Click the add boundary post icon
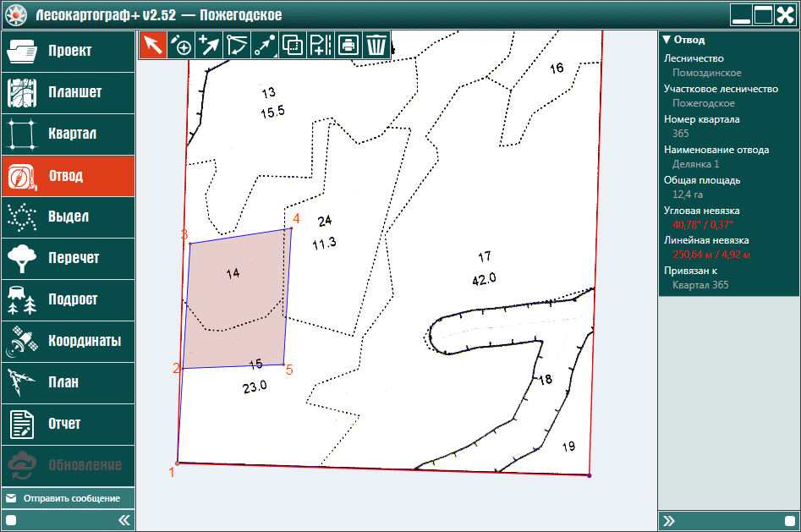Viewport: 801px width, 532px height. [321, 45]
